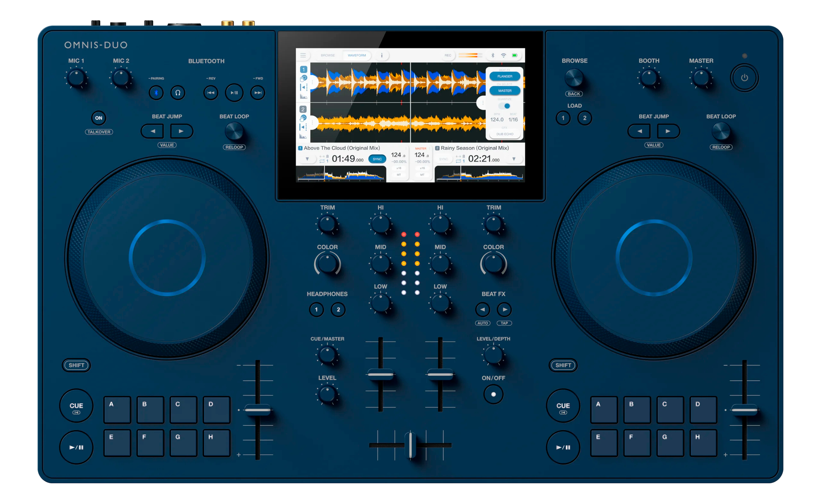
Task: Tap deck 2 jump-to-cue arrow icon
Action: pyautogui.click(x=303, y=127)
